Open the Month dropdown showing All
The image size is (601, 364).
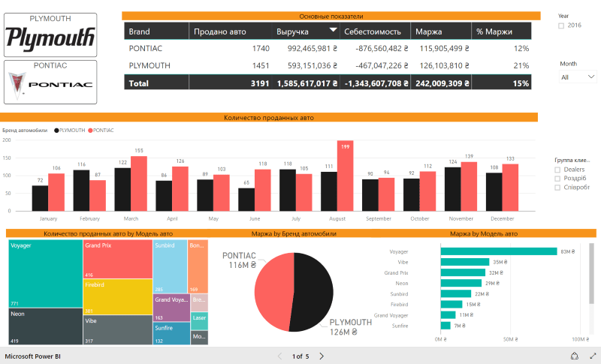point(578,77)
